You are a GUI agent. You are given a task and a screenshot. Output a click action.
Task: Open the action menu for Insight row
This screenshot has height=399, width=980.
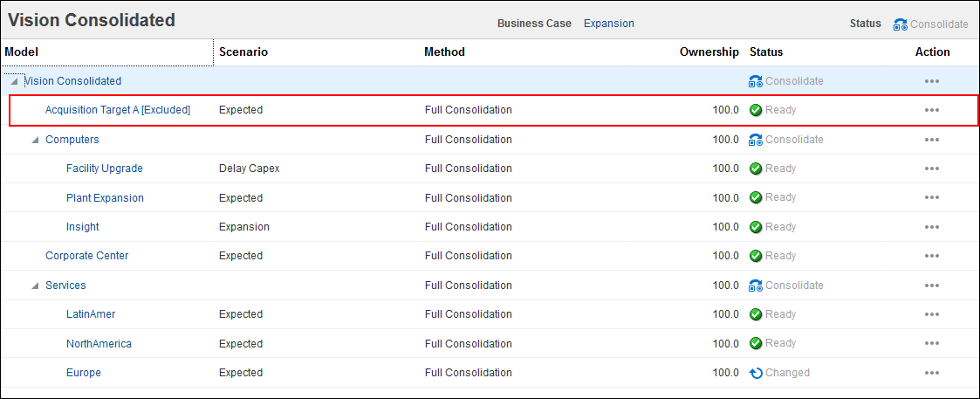point(932,227)
